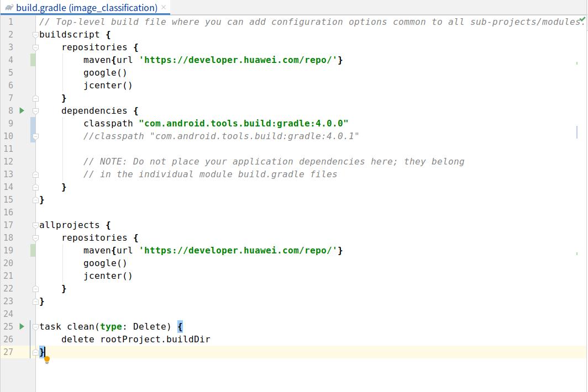Run the clean task from gutter arrow
The width and height of the screenshot is (588, 392).
pyautogui.click(x=22, y=326)
